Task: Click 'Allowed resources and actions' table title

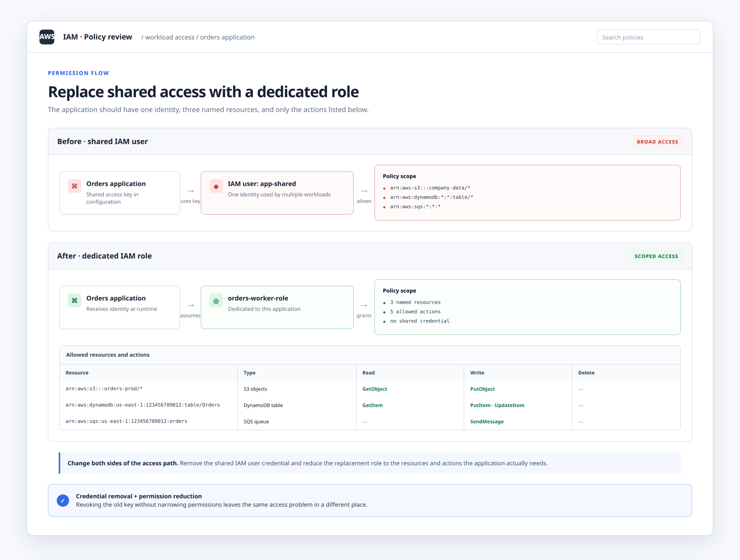Action: tap(108, 355)
